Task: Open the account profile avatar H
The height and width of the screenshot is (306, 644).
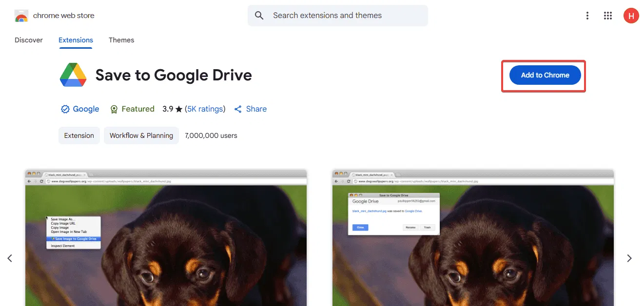Action: [631, 16]
